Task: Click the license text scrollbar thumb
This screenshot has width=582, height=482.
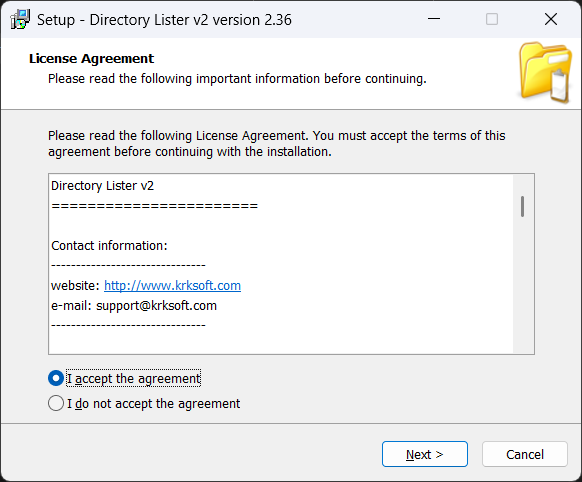Action: click(x=523, y=206)
